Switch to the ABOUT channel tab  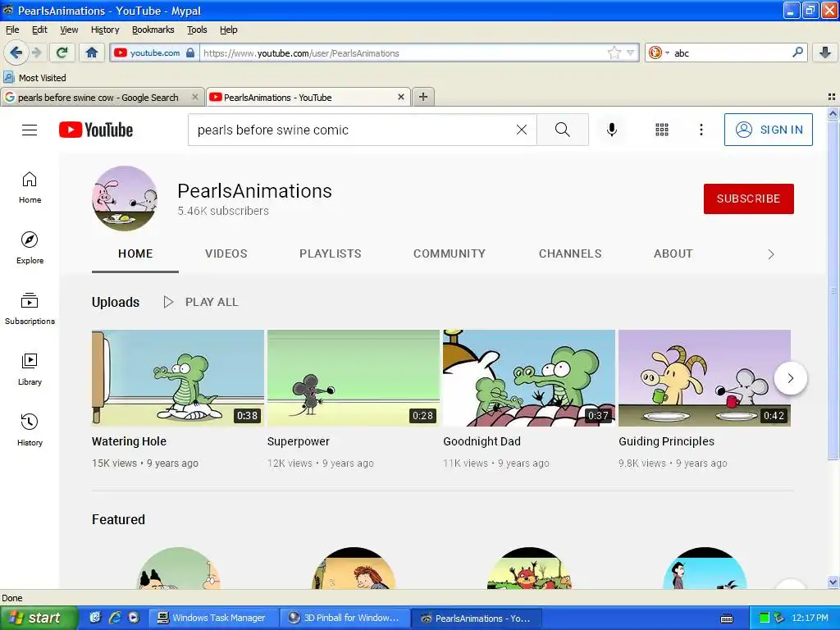(x=673, y=254)
